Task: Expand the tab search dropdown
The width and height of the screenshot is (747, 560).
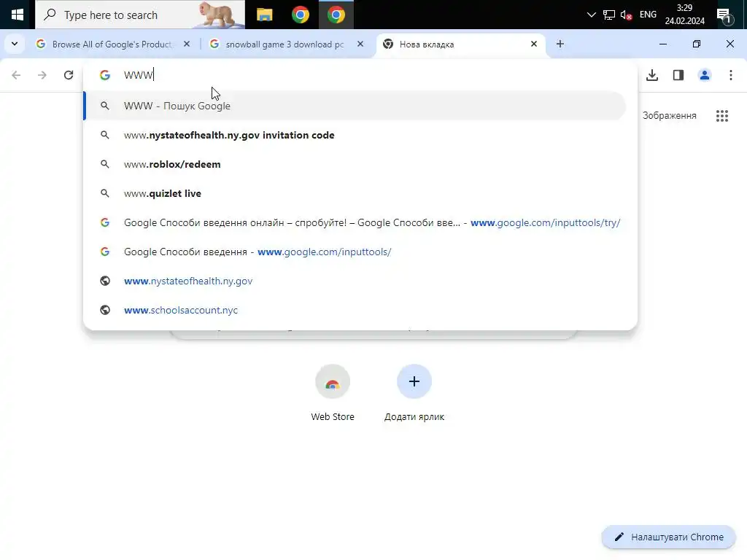Action: point(15,44)
